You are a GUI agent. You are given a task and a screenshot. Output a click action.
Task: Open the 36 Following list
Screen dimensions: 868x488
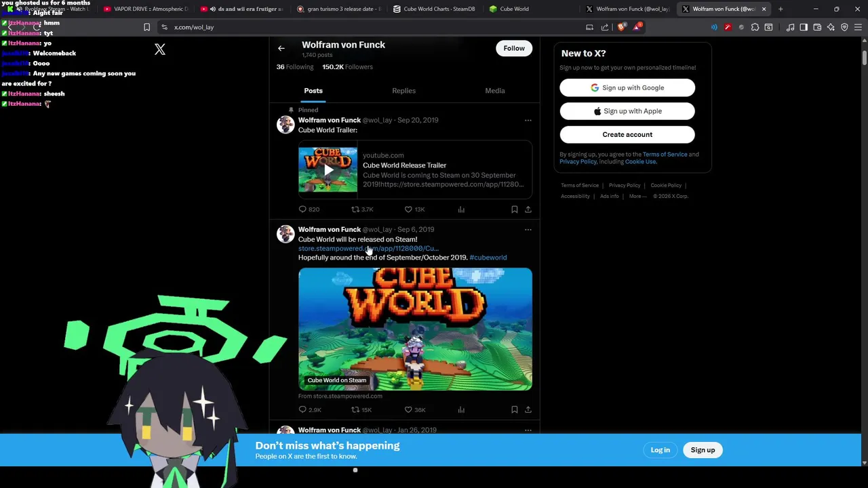pyautogui.click(x=295, y=67)
